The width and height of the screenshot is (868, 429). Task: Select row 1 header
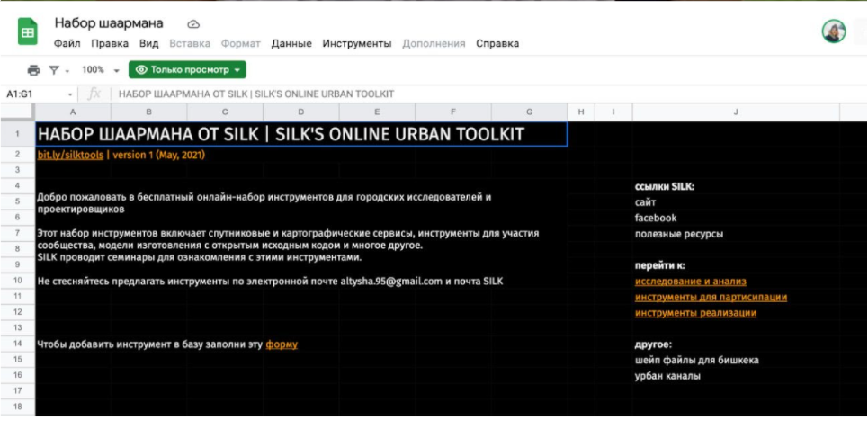tap(18, 134)
